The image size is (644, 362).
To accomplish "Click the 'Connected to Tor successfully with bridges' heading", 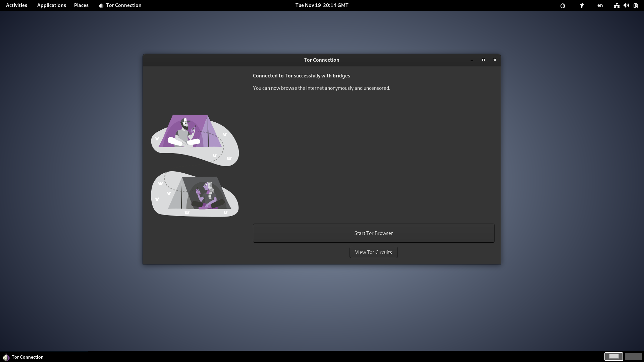I will 301,76.
